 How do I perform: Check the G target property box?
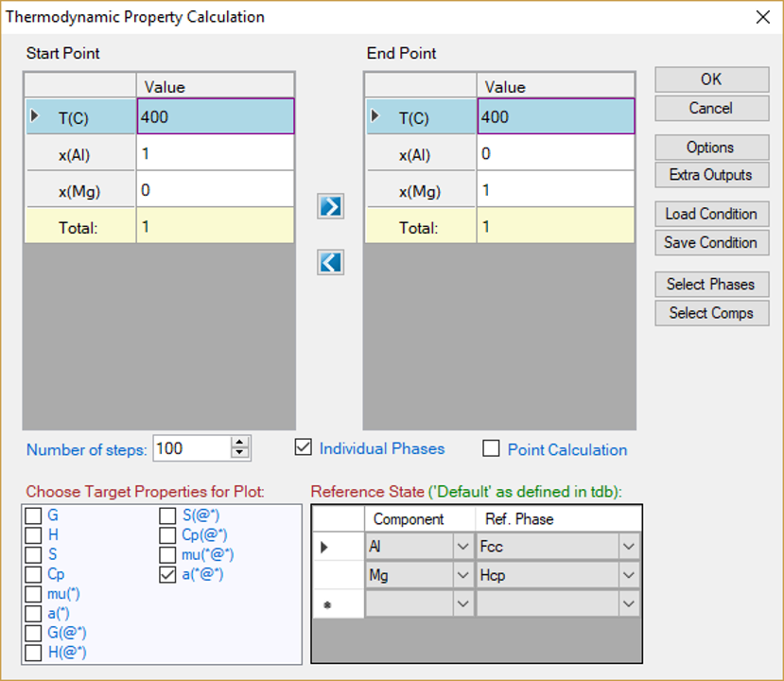(x=33, y=515)
